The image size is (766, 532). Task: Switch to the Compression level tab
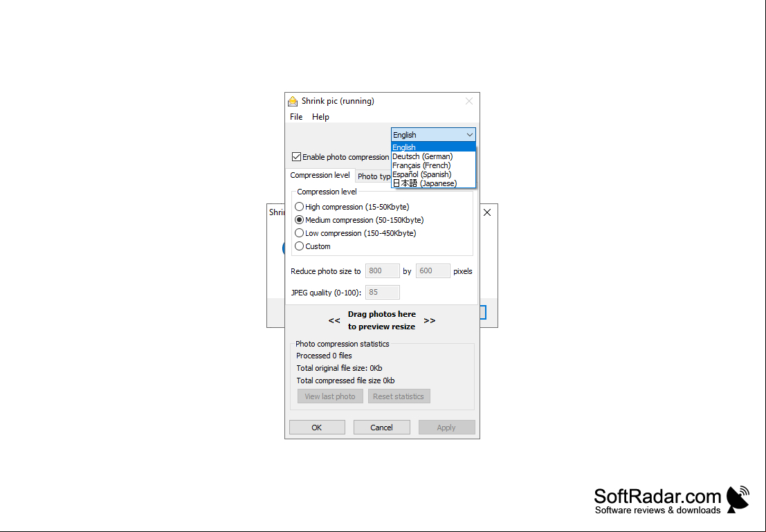tap(320, 175)
